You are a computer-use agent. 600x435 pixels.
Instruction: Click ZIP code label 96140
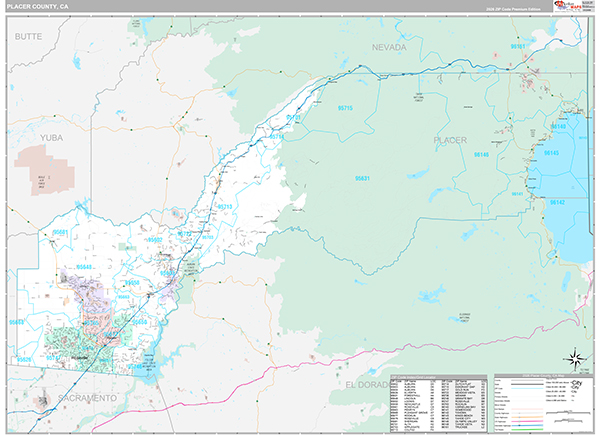tap(558, 127)
